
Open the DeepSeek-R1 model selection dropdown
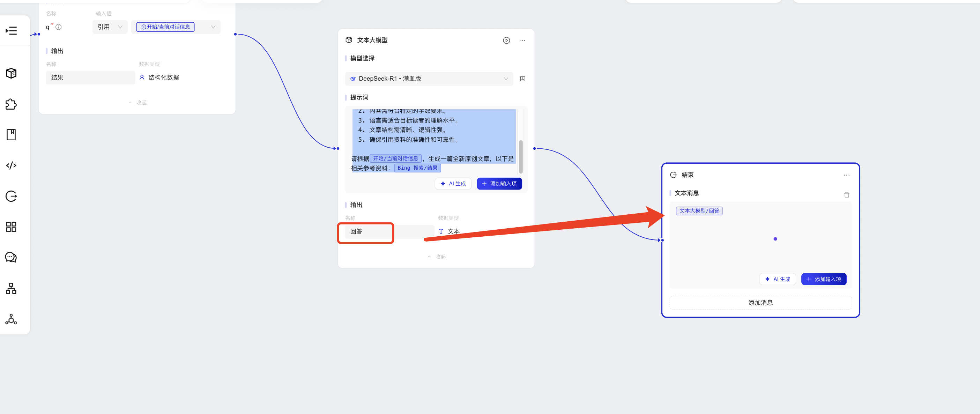coord(429,79)
